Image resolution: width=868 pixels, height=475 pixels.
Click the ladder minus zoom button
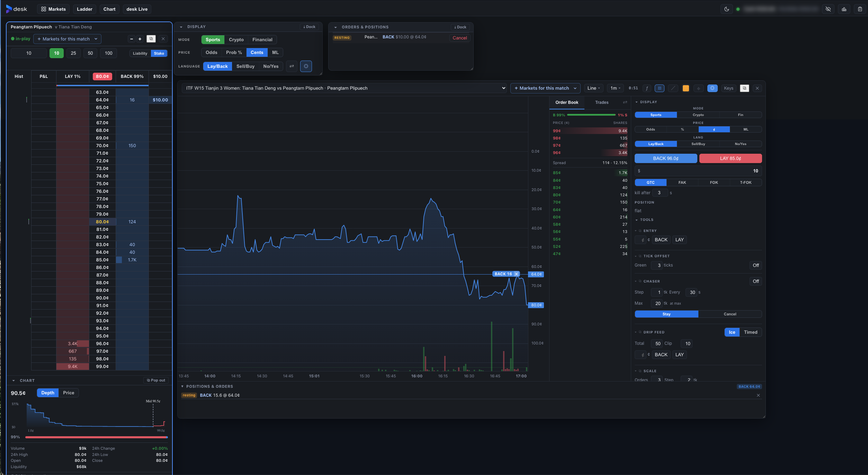coord(132,39)
